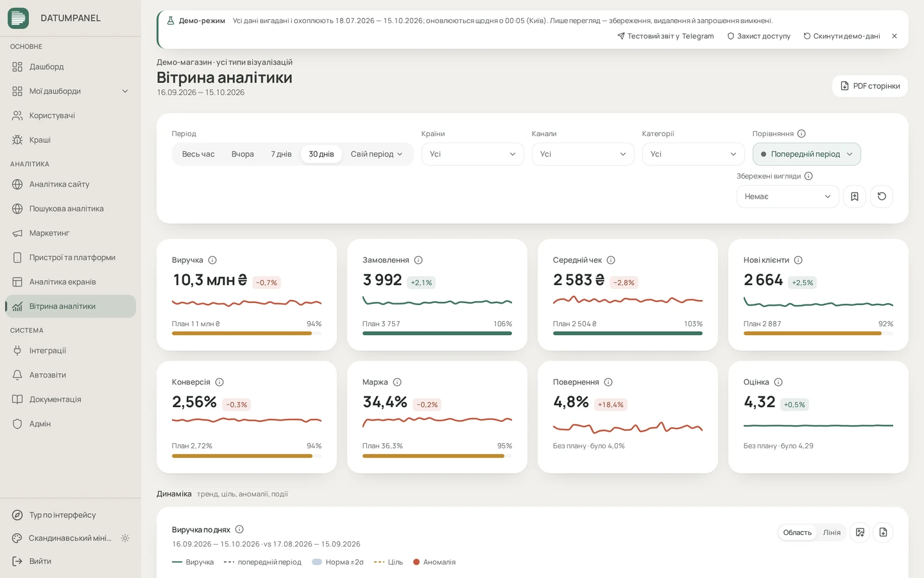The height and width of the screenshot is (578, 924).
Task: Click the Виручка plan progress bar
Action: (x=246, y=333)
